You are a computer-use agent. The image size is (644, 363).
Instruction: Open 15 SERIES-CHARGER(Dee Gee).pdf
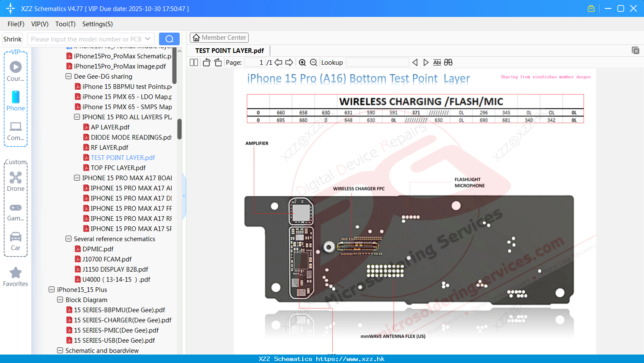[x=123, y=320]
